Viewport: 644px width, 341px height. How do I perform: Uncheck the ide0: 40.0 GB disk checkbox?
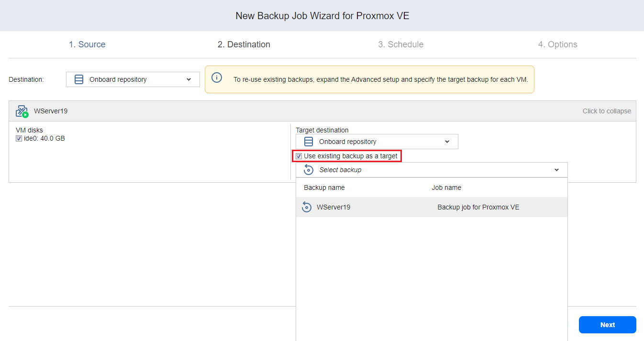(19, 139)
